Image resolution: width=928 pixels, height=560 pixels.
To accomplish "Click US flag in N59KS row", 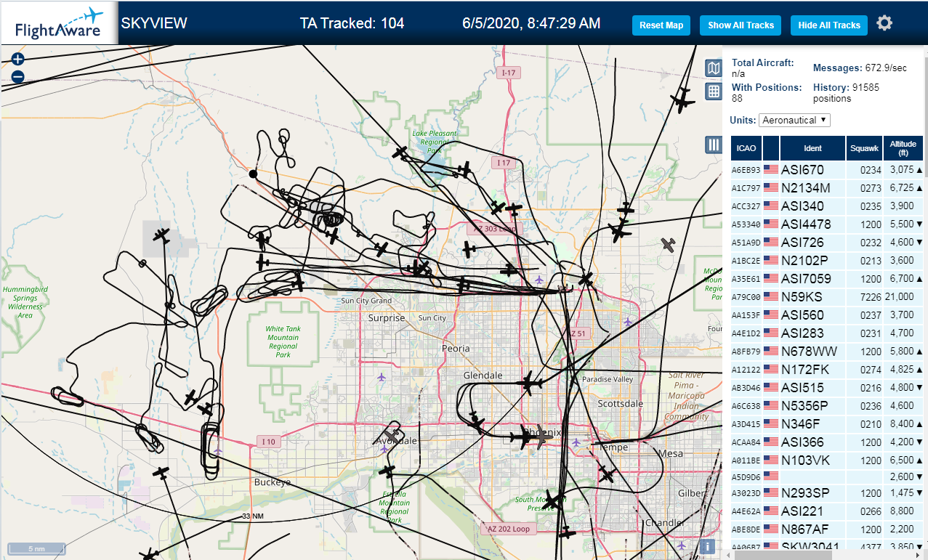I will point(771,297).
